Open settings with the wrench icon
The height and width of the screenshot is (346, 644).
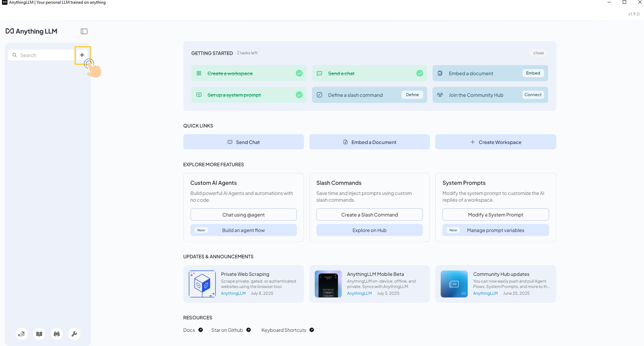point(74,334)
